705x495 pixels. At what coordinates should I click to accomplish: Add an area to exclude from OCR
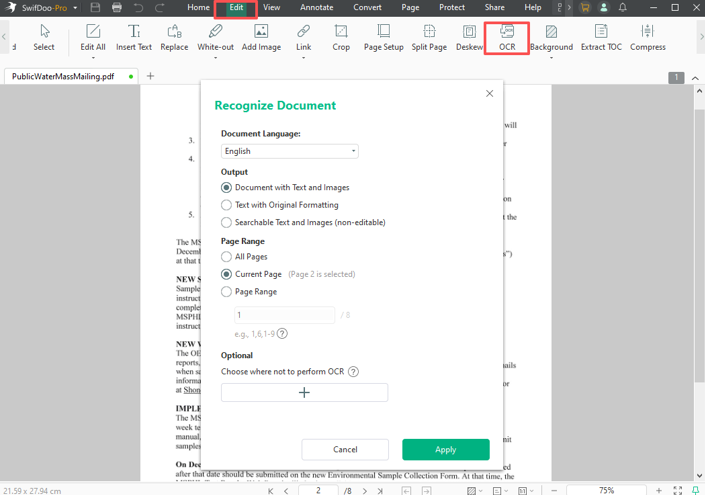click(304, 393)
